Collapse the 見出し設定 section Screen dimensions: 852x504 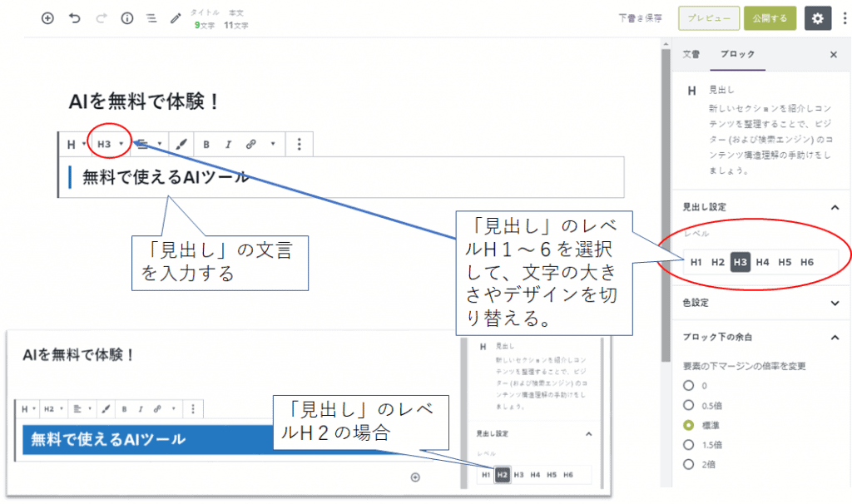pos(835,207)
